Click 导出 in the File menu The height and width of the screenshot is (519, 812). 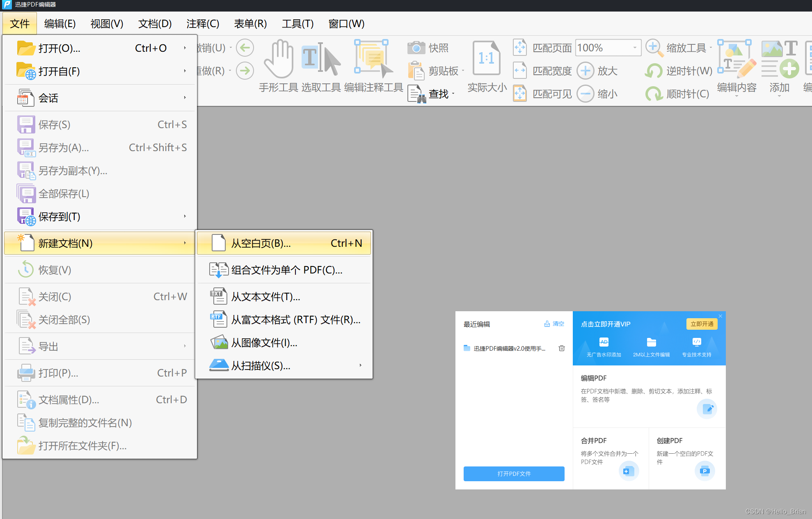click(x=99, y=346)
